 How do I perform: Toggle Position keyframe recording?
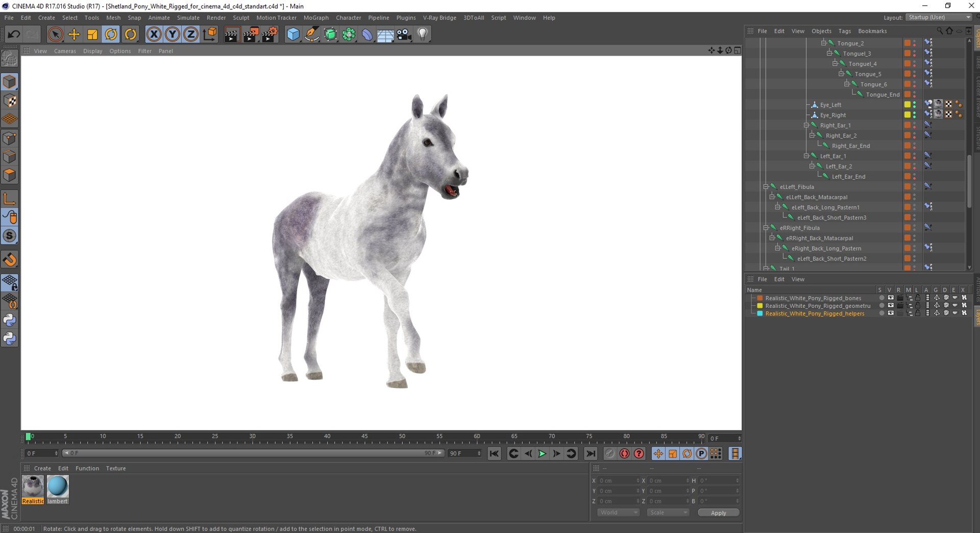pyautogui.click(x=658, y=453)
